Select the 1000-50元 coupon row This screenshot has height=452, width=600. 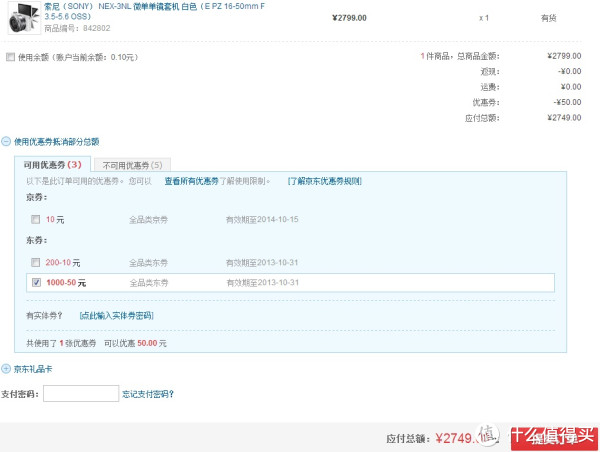tap(290, 283)
